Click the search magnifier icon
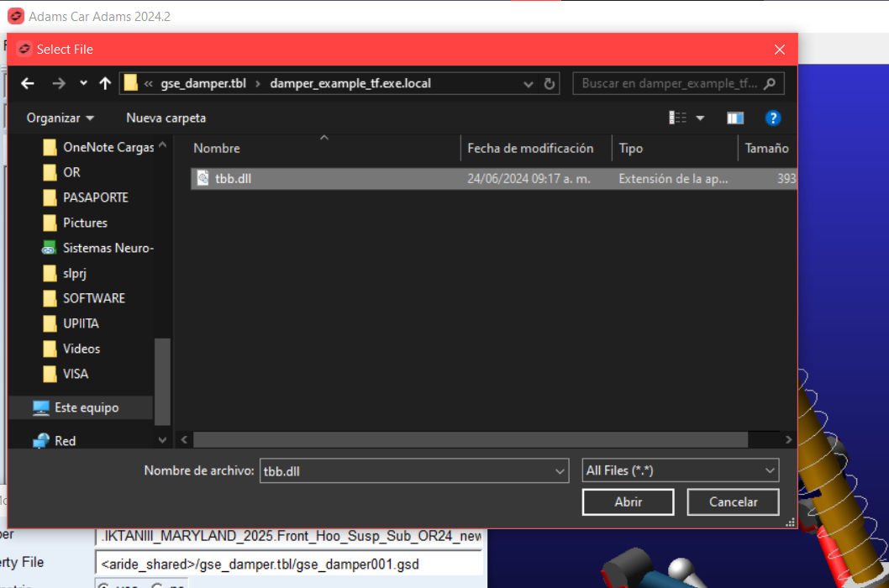Image resolution: width=889 pixels, height=588 pixels. pos(770,84)
